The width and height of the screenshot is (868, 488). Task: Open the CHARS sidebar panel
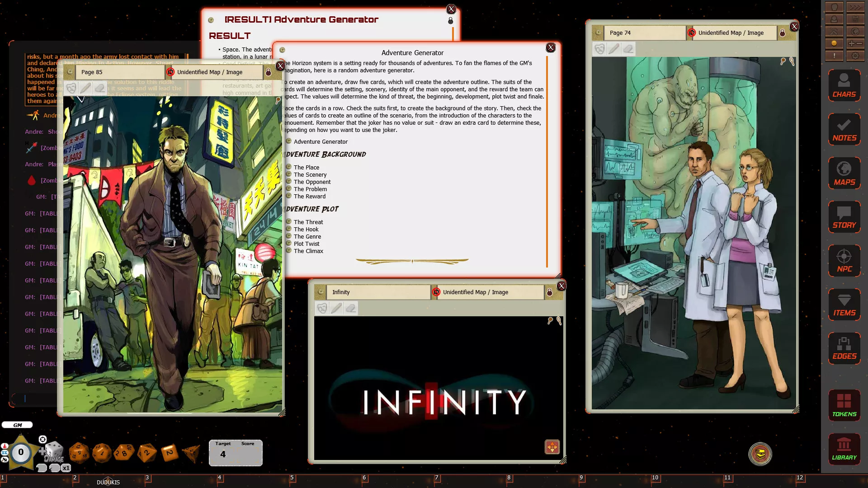pos(844,85)
